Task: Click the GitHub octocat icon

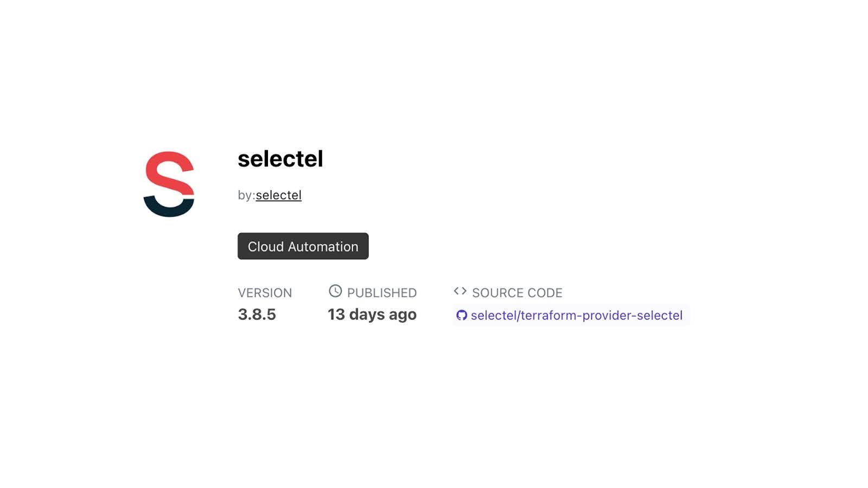Action: click(462, 316)
